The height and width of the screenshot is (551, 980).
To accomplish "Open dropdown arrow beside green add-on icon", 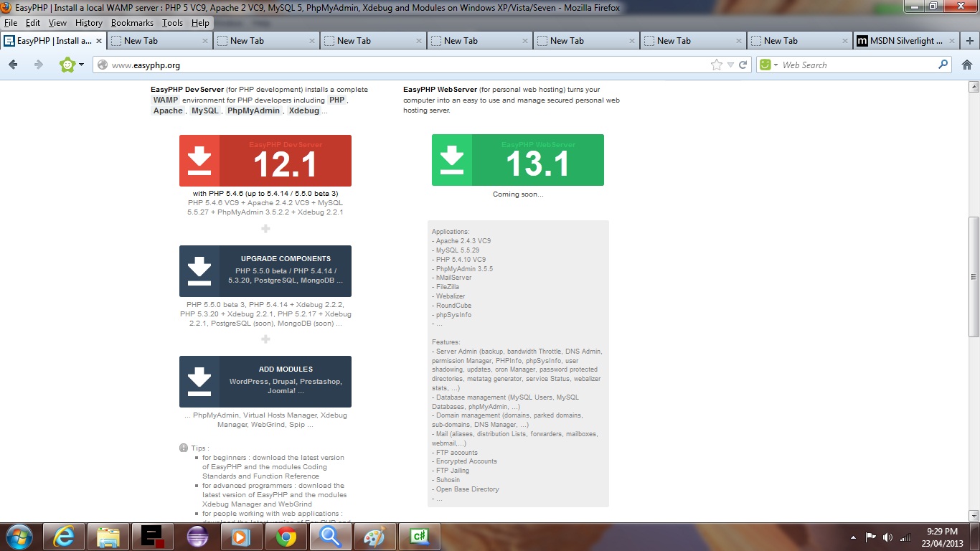I will click(81, 65).
